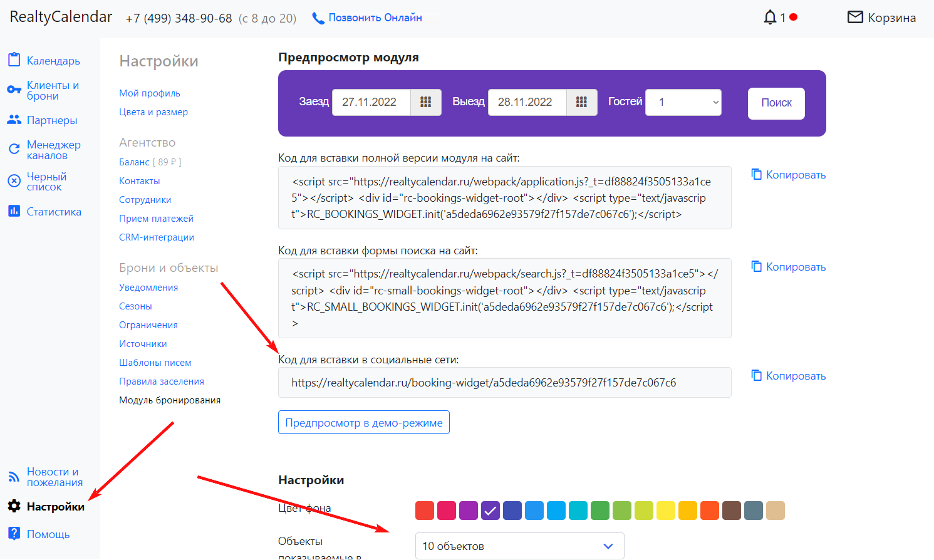Open the Контакты link
The image size is (934, 560).
tap(140, 181)
